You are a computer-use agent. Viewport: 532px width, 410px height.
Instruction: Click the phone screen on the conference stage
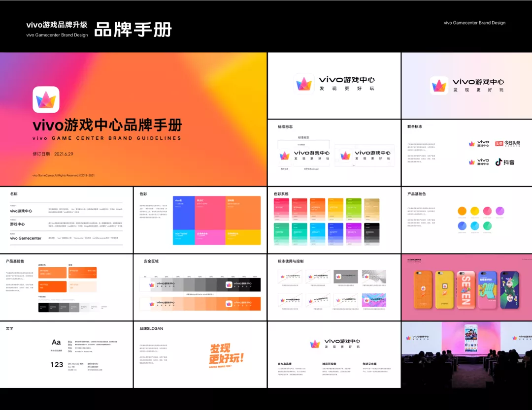tap(470, 338)
